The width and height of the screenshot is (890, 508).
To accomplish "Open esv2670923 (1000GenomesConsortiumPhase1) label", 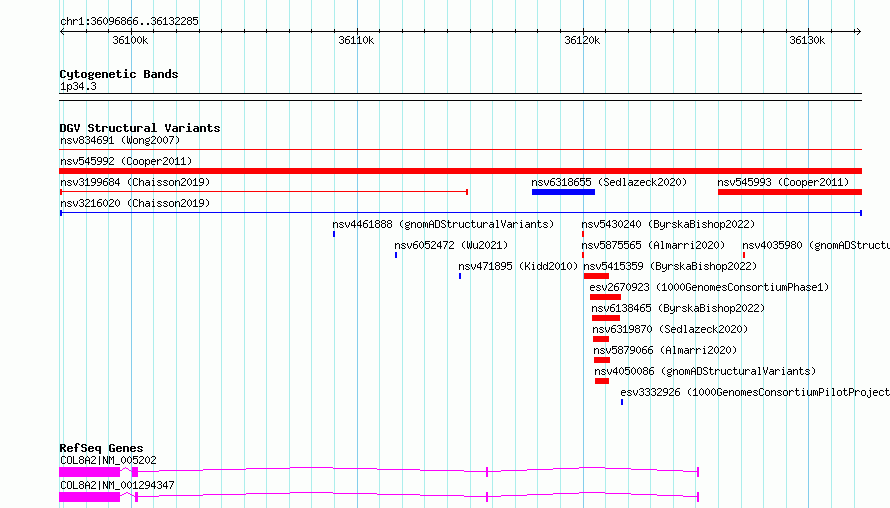I will pos(710,287).
